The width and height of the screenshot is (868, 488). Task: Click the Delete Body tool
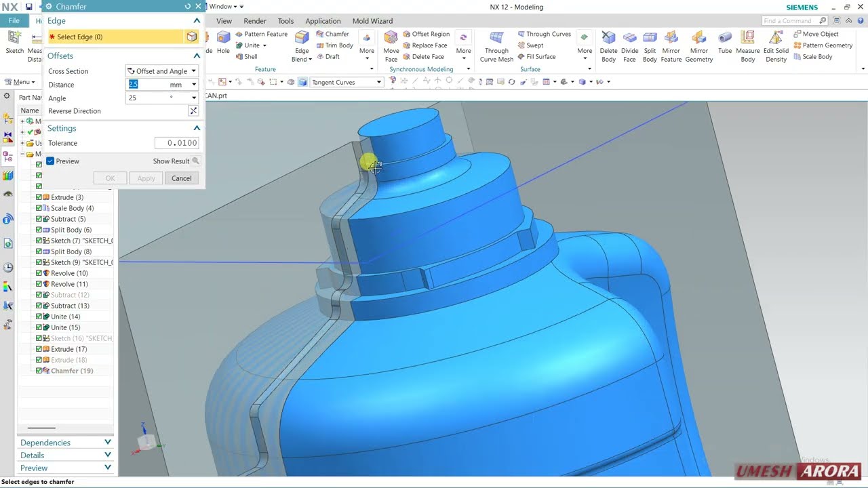609,46
